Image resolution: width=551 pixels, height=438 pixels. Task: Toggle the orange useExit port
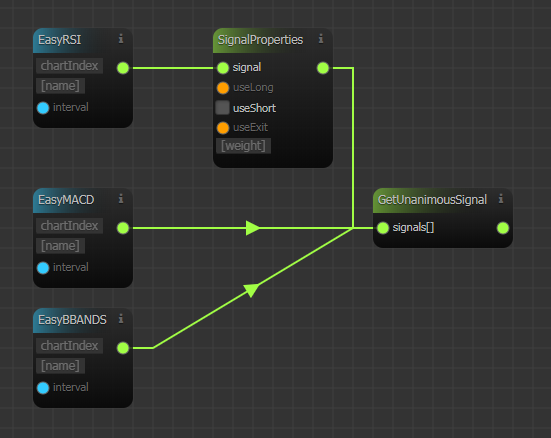coord(223,128)
